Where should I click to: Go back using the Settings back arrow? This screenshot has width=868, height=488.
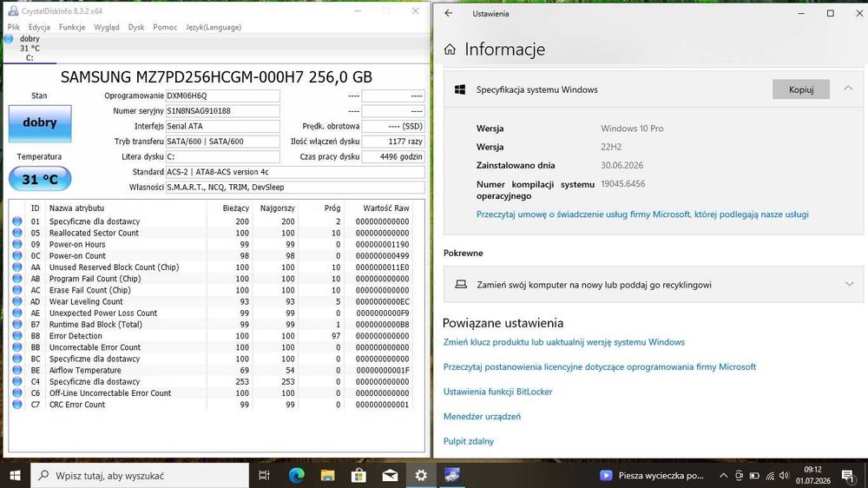point(449,13)
